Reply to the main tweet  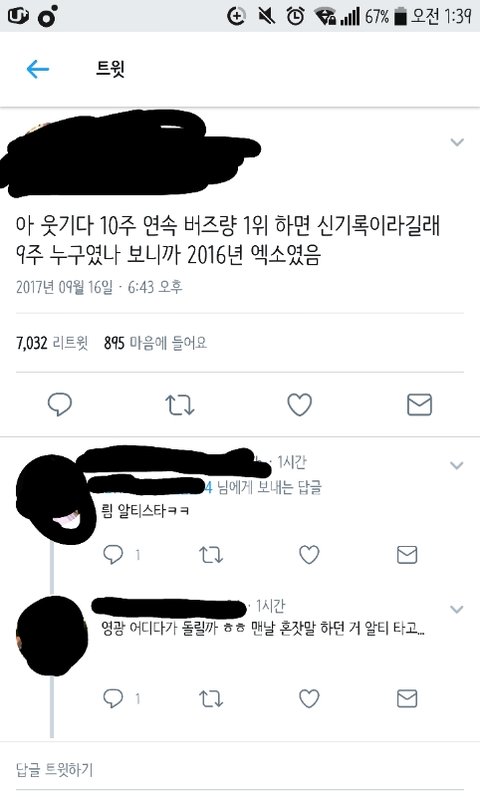59,405
